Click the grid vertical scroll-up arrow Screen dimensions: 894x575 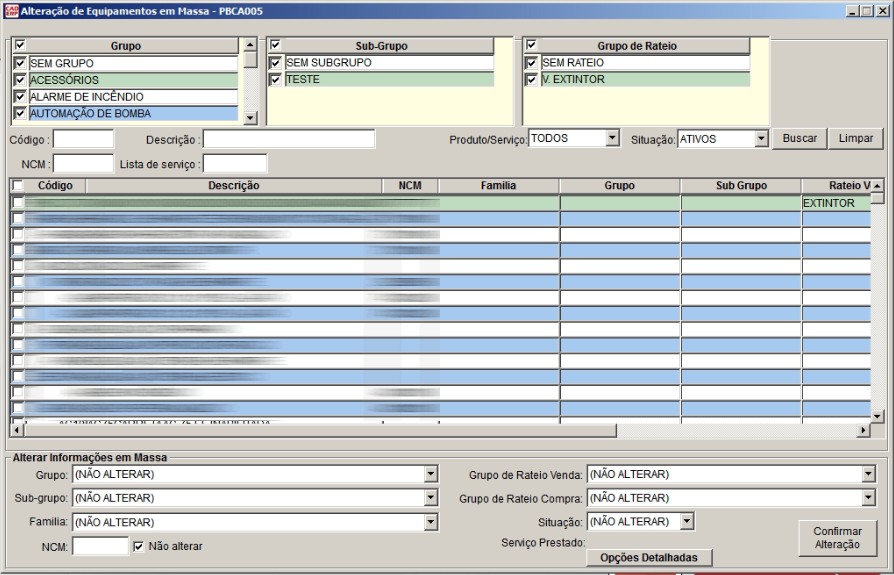point(877,186)
